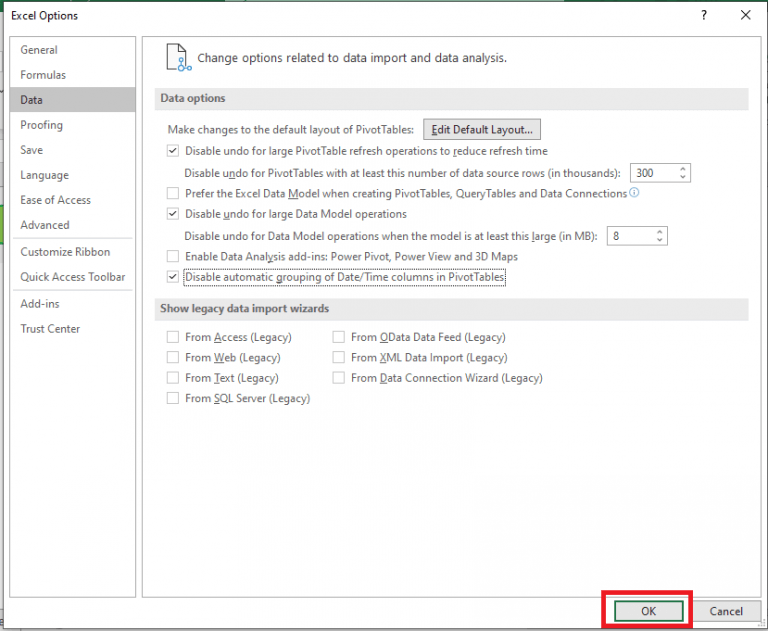Toggle Disable undo for large PivotTable refresh
This screenshot has width=768, height=631.
[173, 151]
